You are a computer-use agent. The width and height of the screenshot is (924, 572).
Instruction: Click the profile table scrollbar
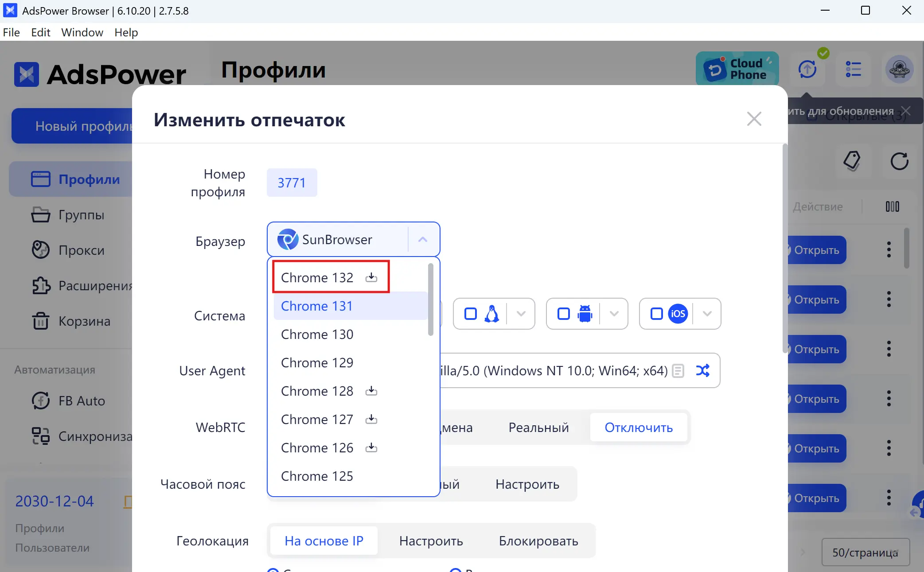[x=906, y=248]
